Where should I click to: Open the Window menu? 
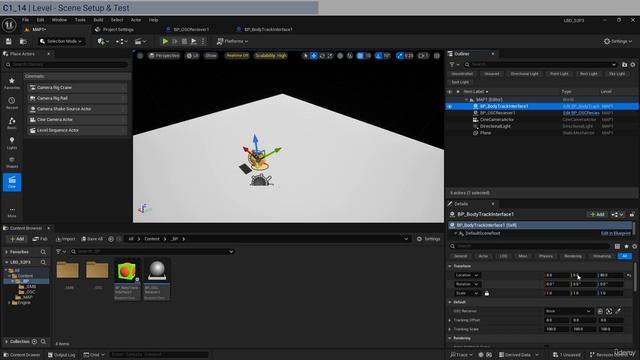[59, 20]
